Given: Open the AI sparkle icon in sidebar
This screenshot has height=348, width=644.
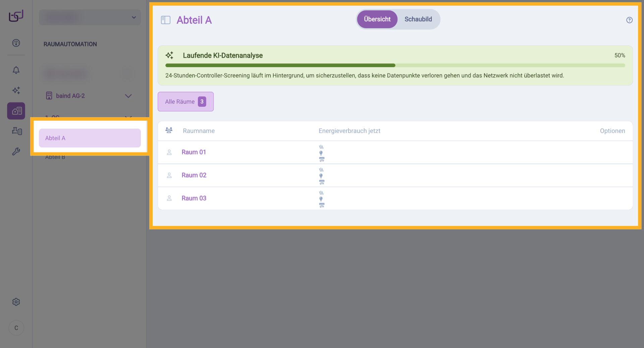Looking at the screenshot, I should [16, 90].
